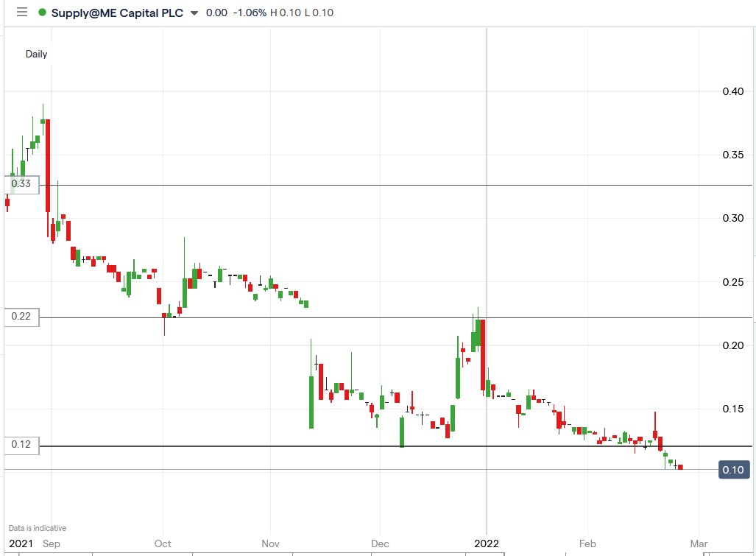The image size is (756, 556).
Task: Click the green market status dot
Action: (43, 13)
